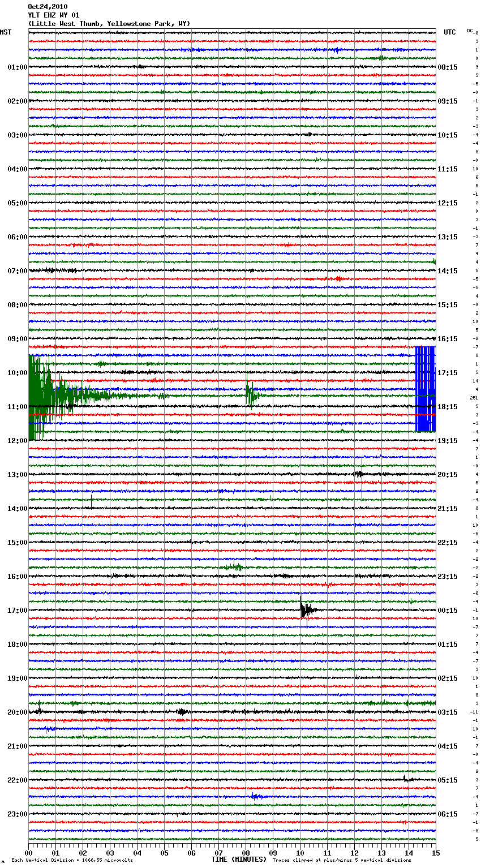481x868 pixels.
Task: Click the 15 minute tick label
Action: pos(436,853)
